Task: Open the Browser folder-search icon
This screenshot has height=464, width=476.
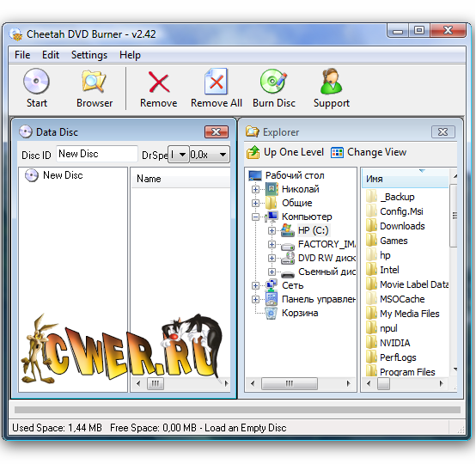Action: (x=94, y=81)
